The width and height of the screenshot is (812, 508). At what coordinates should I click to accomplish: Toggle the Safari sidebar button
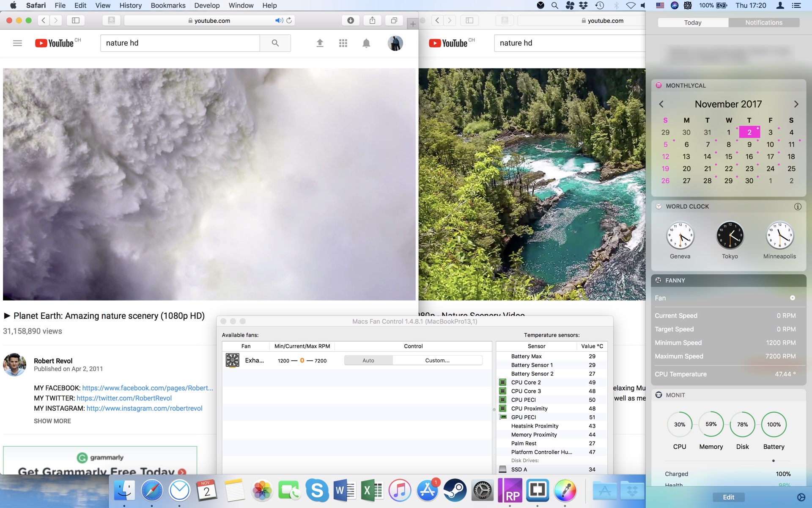click(76, 20)
